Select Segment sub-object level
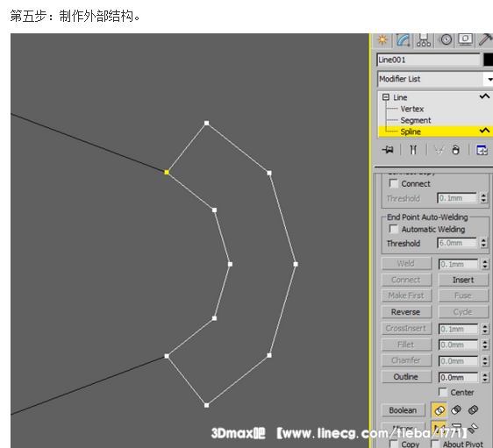 click(x=415, y=120)
